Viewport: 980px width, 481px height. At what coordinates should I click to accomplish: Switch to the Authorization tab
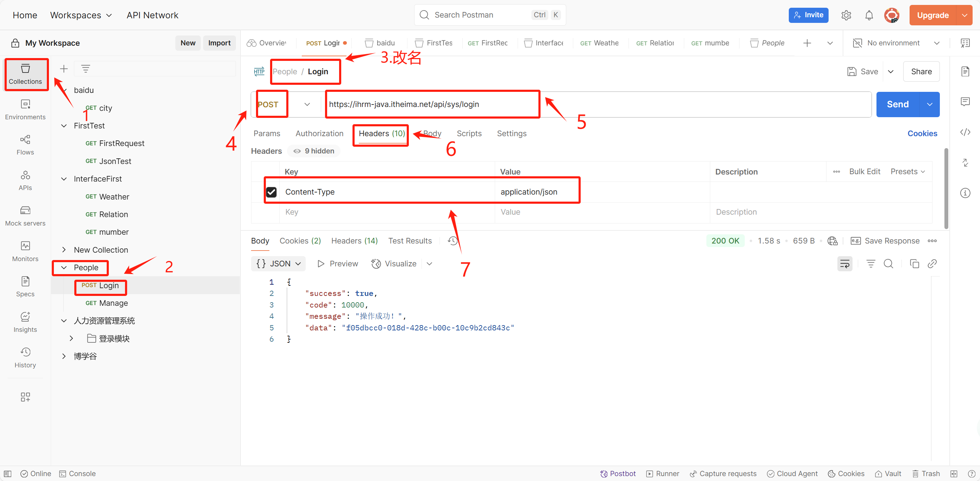point(319,133)
